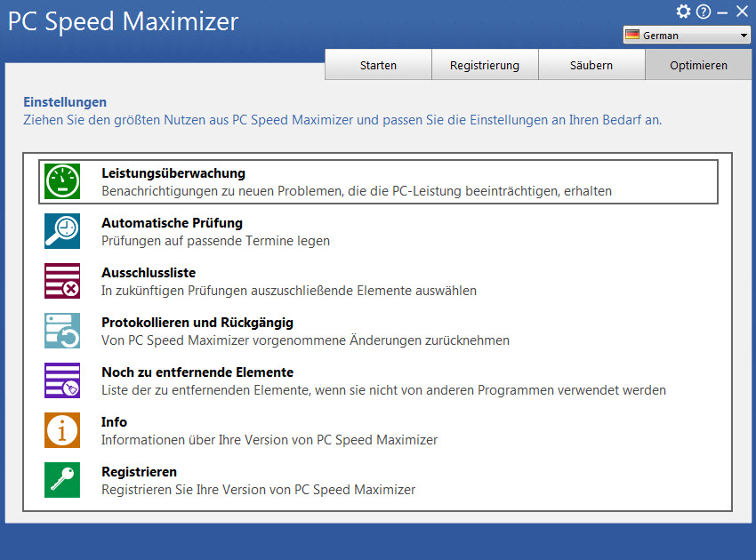Open the orange Info icon
Viewport: 756px width, 560px height.
62,430
